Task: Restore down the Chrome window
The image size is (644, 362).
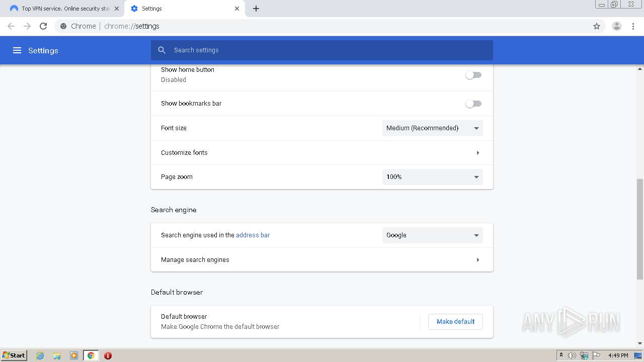Action: coord(614,5)
